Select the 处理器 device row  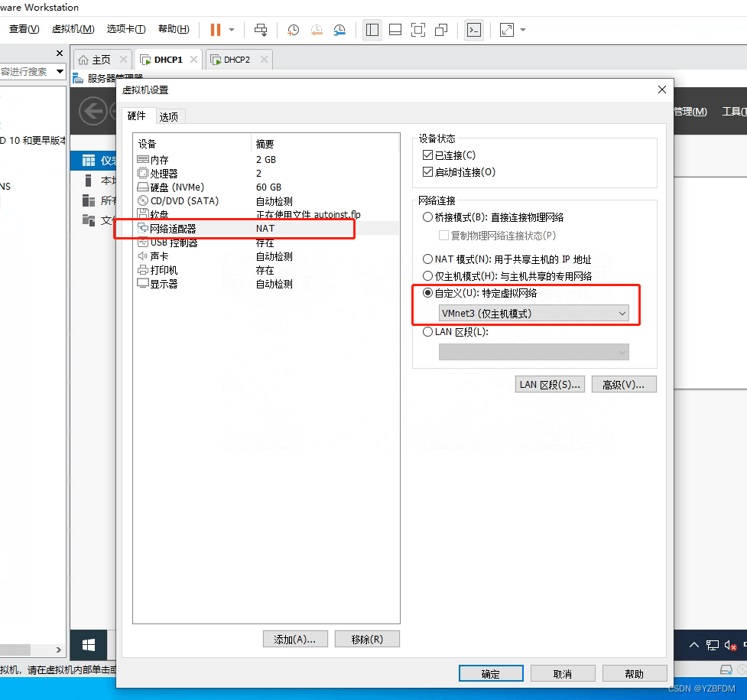(x=266, y=174)
